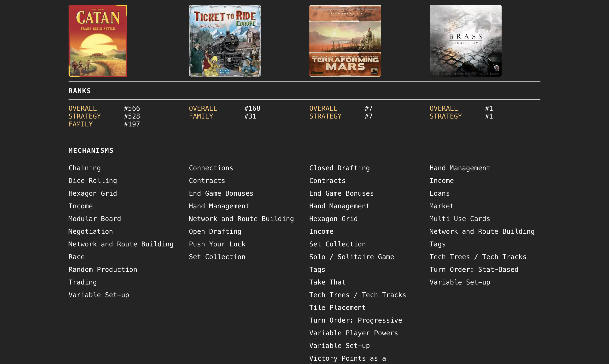Select Variable Set-up under Brass Birmingham

460,282
